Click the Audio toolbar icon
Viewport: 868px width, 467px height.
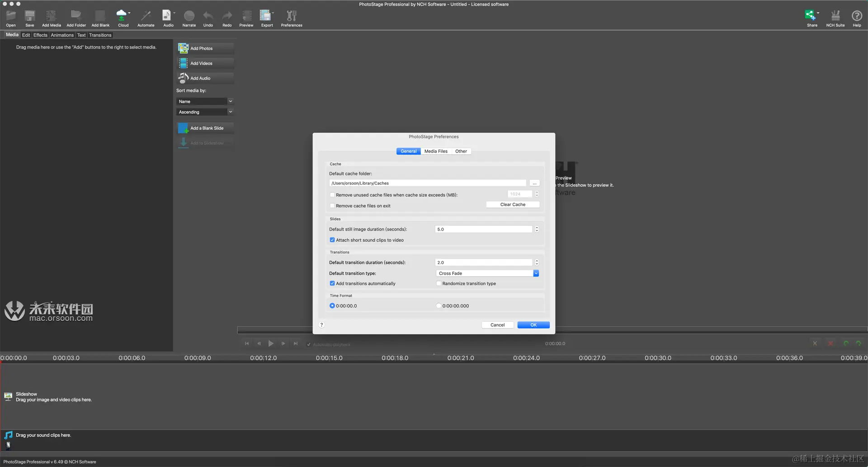coord(168,19)
